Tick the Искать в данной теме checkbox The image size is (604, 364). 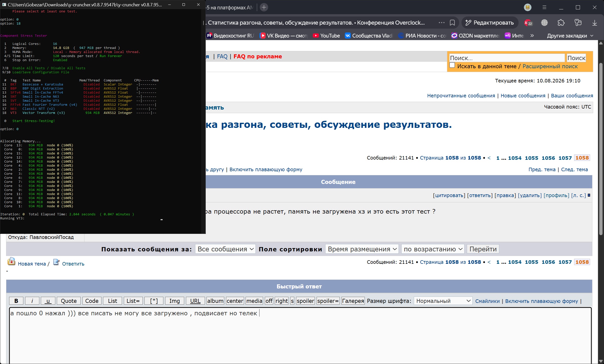click(452, 65)
